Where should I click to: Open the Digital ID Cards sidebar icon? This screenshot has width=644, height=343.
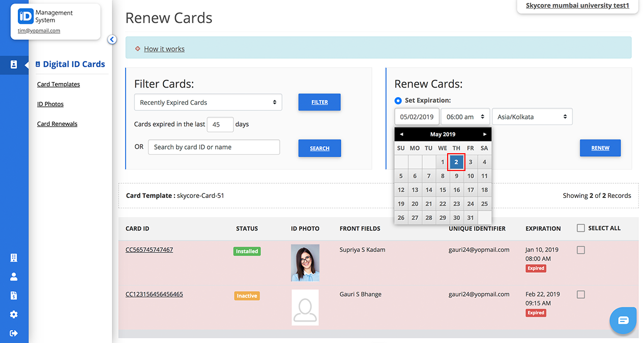click(x=14, y=65)
